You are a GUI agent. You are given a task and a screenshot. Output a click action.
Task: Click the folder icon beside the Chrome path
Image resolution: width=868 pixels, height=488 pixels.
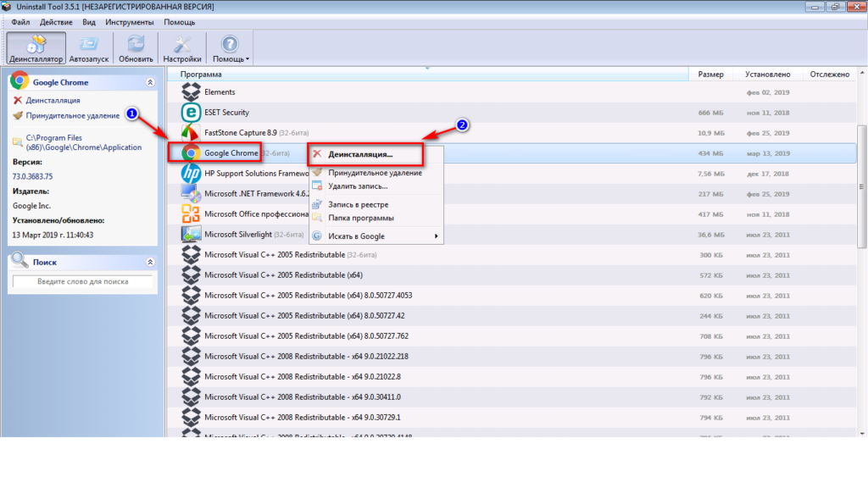[x=17, y=142]
